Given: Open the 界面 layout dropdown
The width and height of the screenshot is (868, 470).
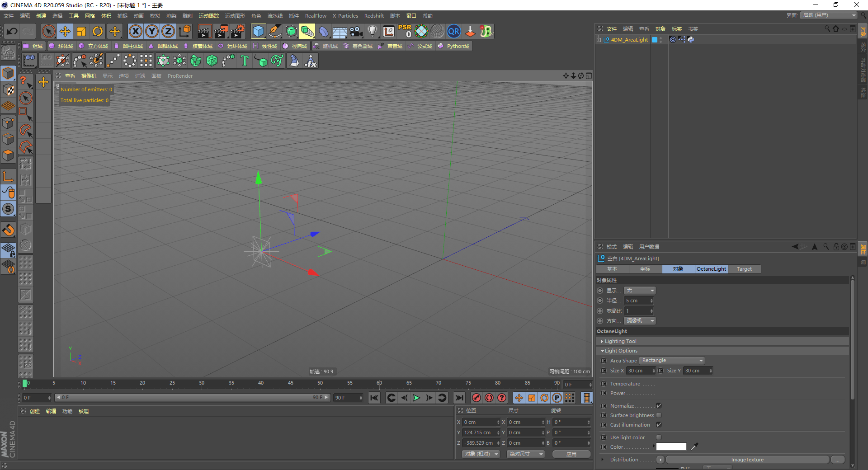Looking at the screenshot, I should coord(829,15).
